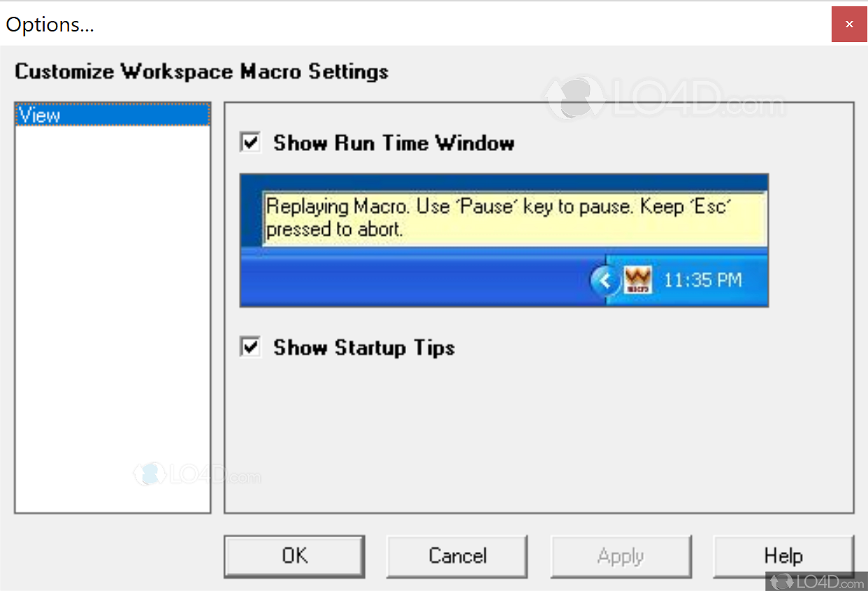This screenshot has width=868, height=591.
Task: Cancel the options dialog
Action: tap(457, 556)
